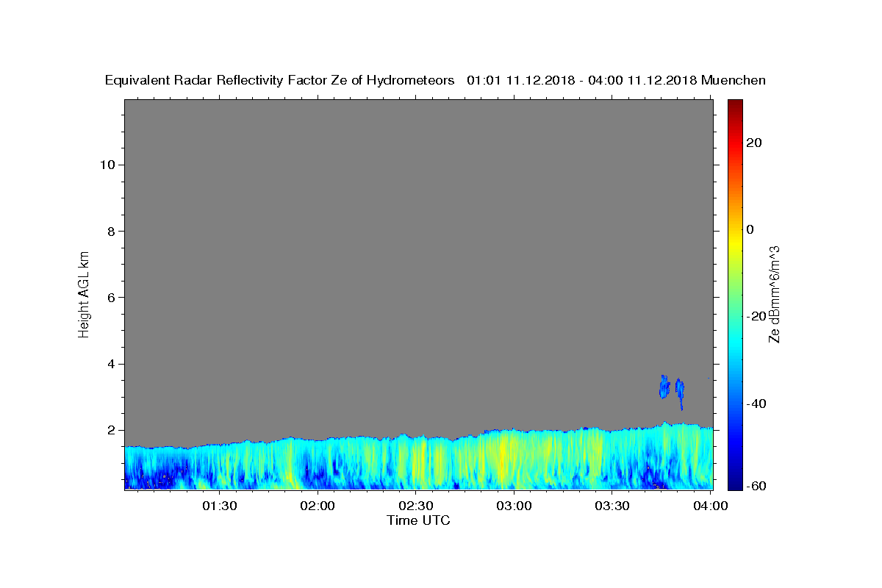
Task: Click the '02:00' time tick label
Action: [x=318, y=506]
